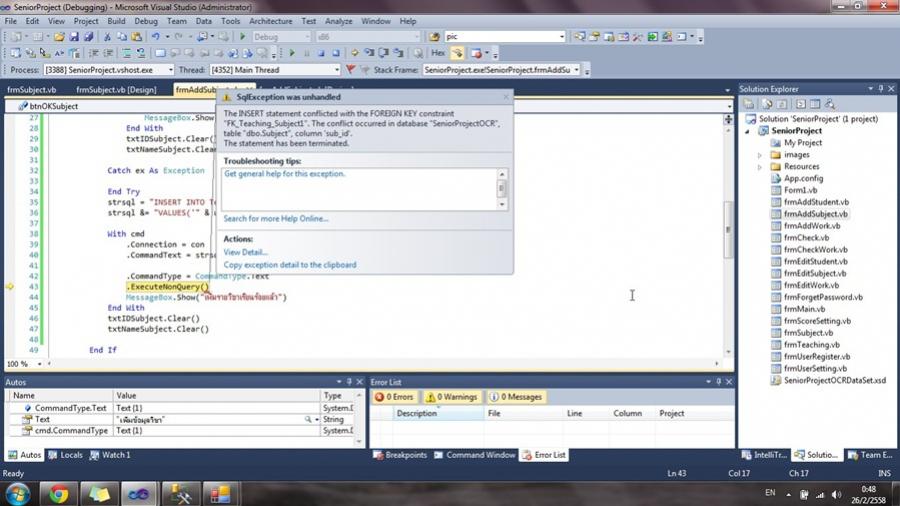Open the Stack Frame dropdown
Screen dimensions: 900x506
[x=576, y=70]
